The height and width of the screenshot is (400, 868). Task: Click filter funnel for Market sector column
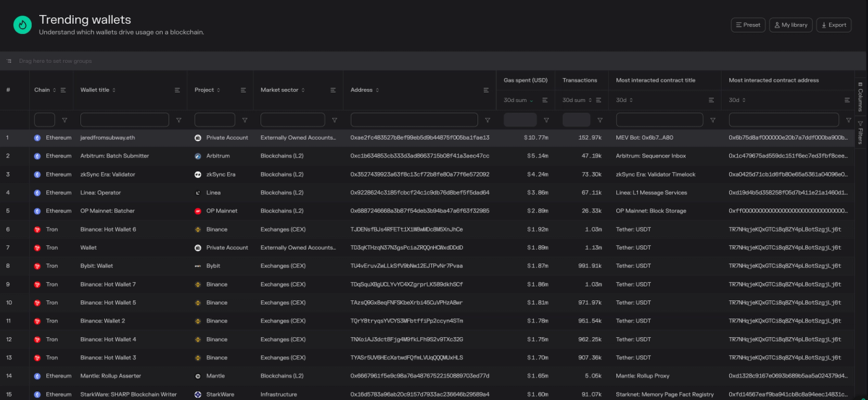pyautogui.click(x=334, y=120)
